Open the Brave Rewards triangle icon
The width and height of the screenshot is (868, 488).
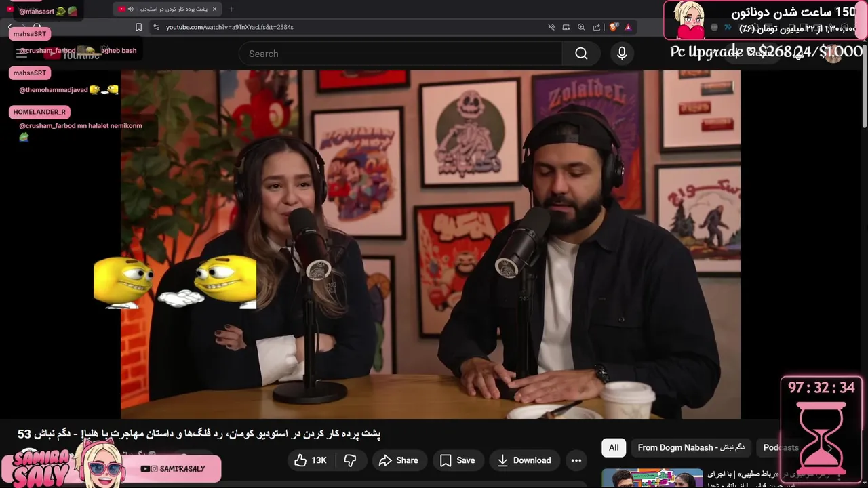click(x=628, y=27)
